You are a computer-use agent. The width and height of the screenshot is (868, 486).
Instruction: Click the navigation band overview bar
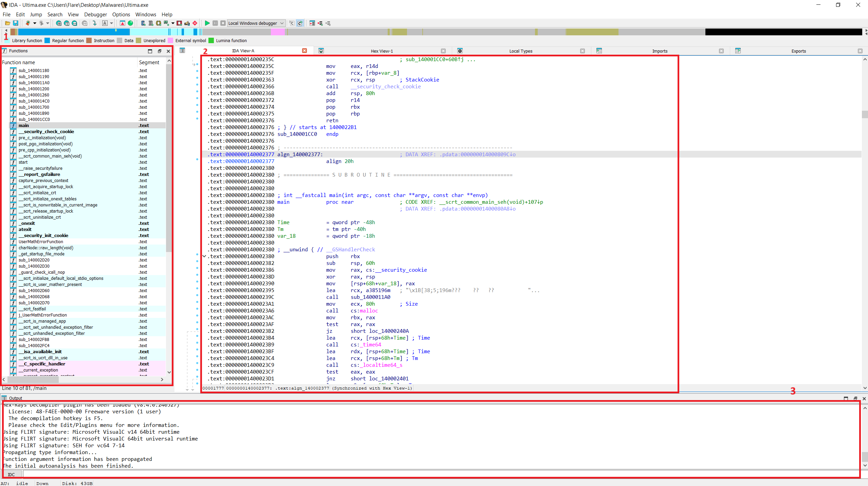point(436,32)
